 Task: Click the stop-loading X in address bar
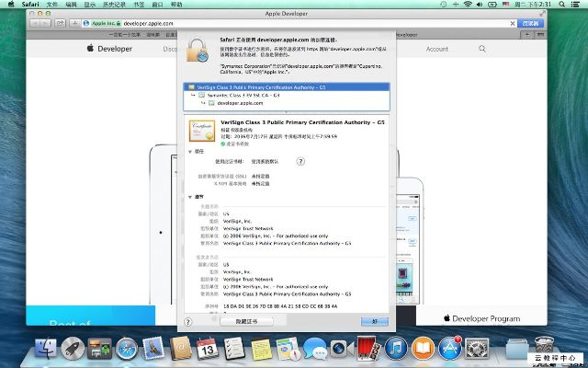point(513,23)
